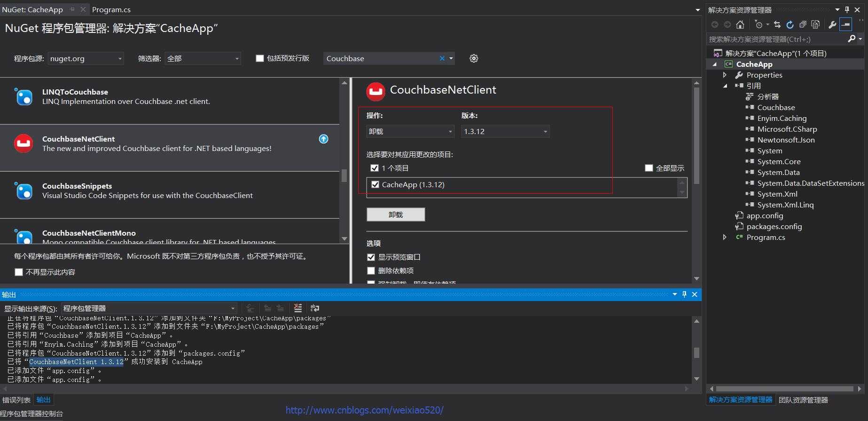Switch to the Program.cs tab
Screen dimensions: 868x421
click(111, 9)
